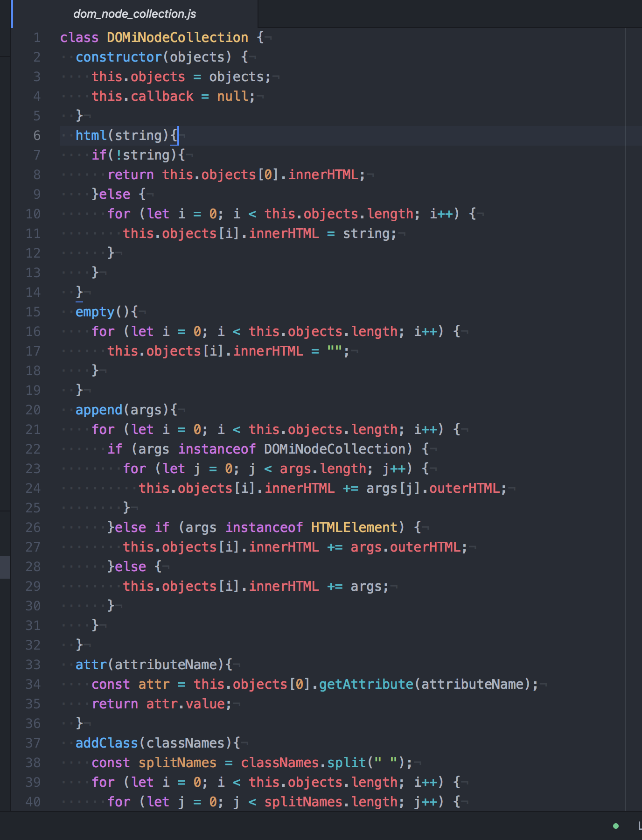This screenshot has width=642, height=840.
Task: Click the empty method name on line 15
Action: [x=95, y=312]
